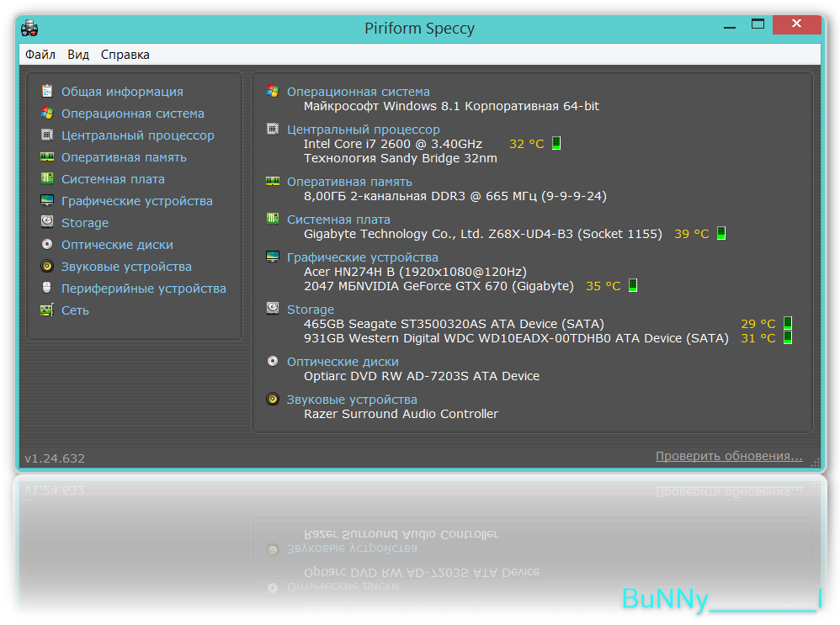The image size is (840, 625).
Task: Open Оптические диски heading link in summary
Action: (x=343, y=362)
